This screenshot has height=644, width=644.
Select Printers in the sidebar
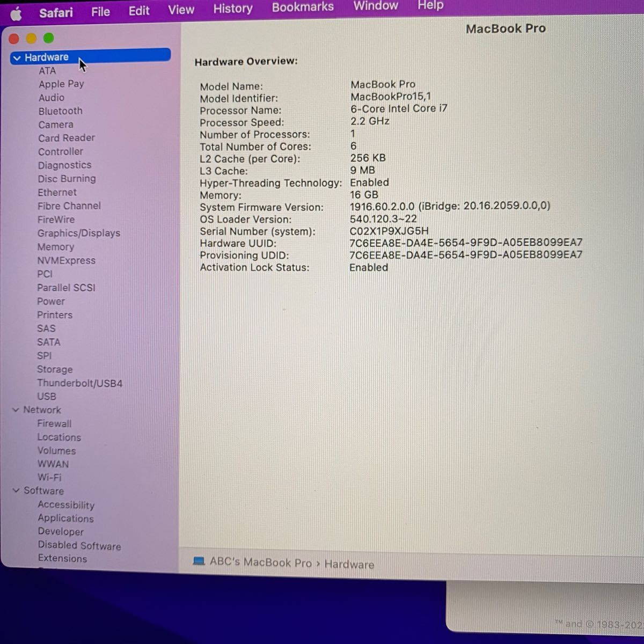(55, 315)
